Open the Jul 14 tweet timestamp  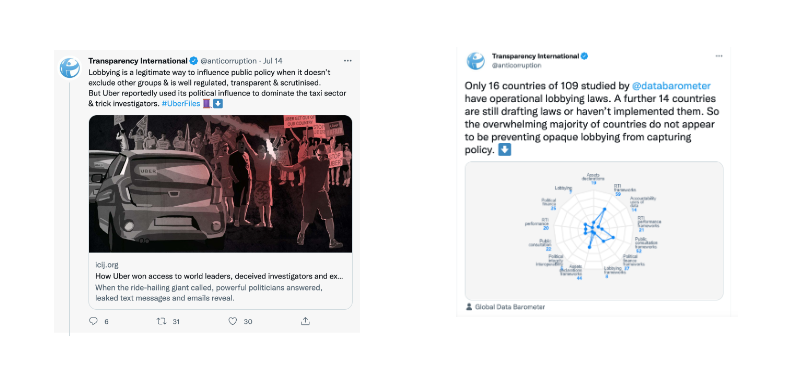(273, 61)
